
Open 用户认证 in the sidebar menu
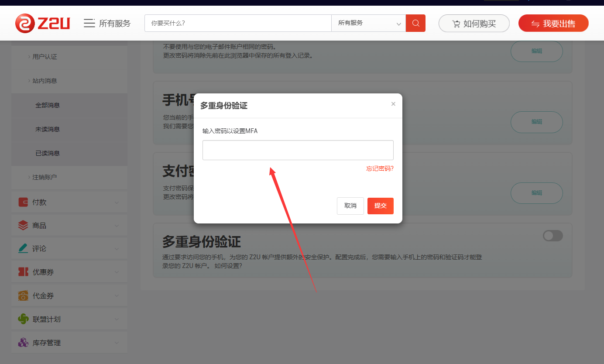[x=45, y=57]
